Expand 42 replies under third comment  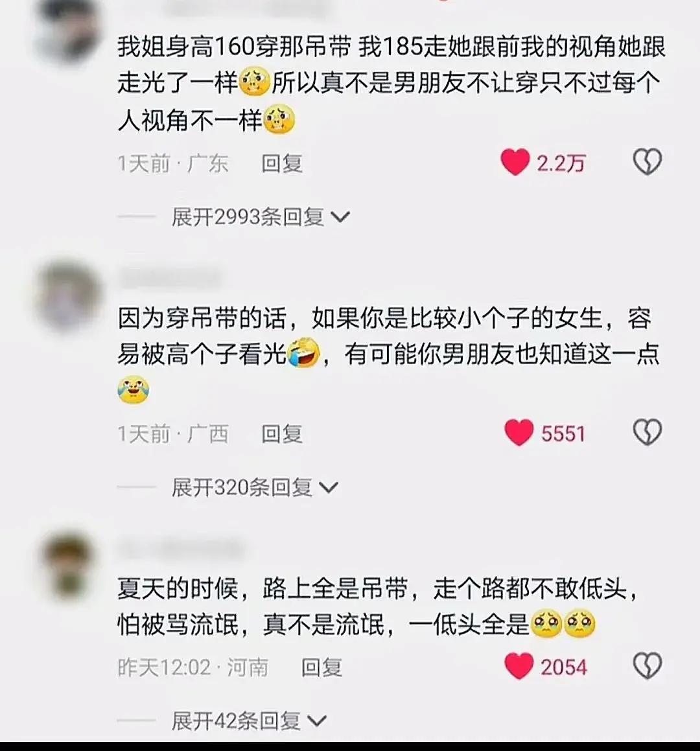pos(249,721)
